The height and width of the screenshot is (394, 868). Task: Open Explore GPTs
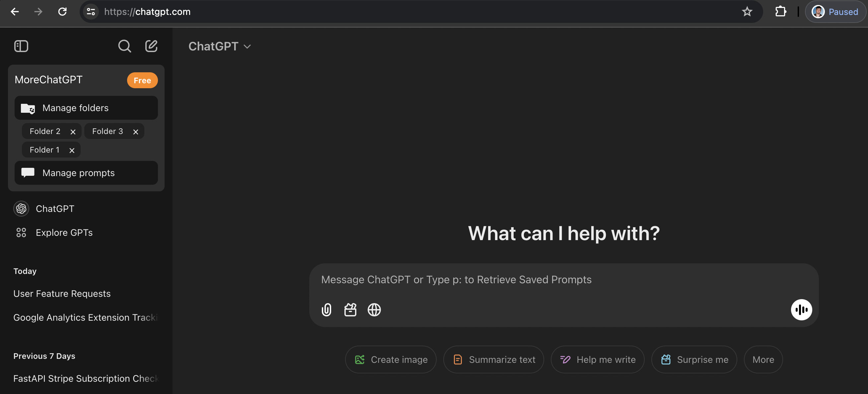pos(86,233)
